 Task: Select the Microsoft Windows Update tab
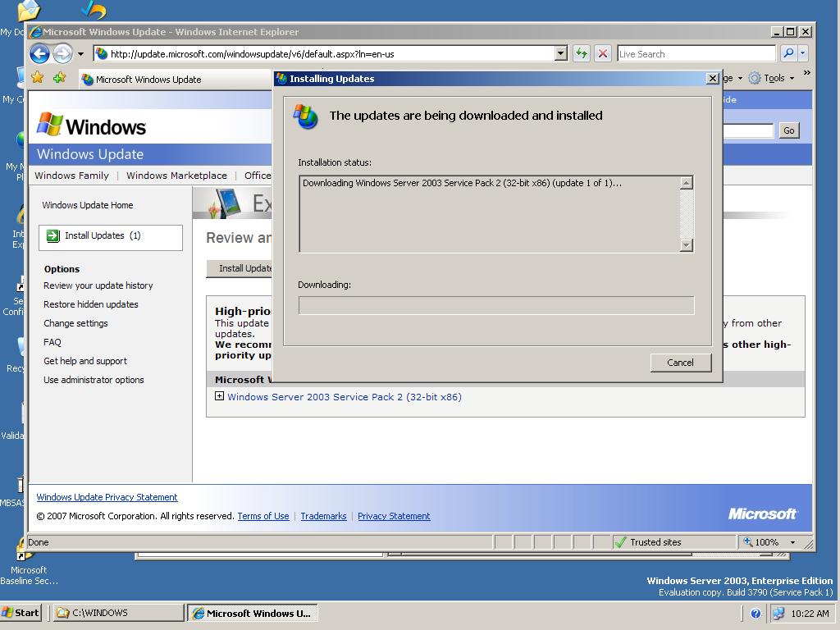click(x=176, y=80)
